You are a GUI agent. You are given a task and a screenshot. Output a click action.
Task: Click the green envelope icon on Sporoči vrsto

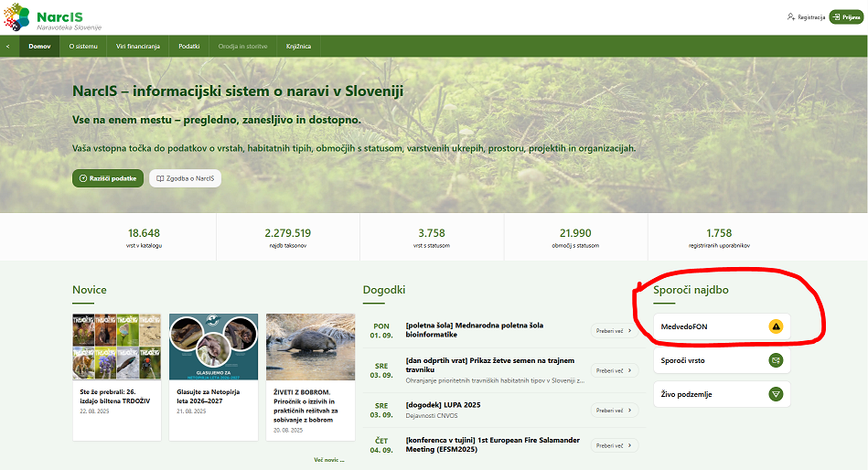tap(776, 360)
